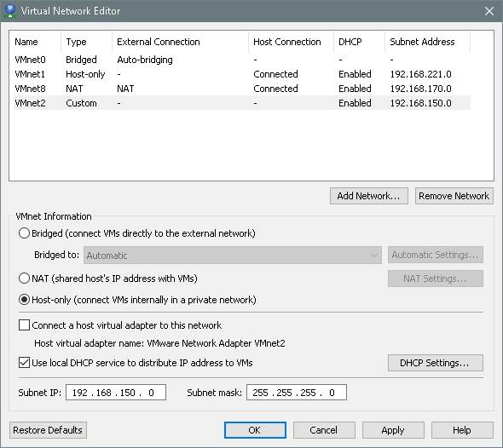Image resolution: width=503 pixels, height=448 pixels.
Task: Click the Subnet IP input field
Action: pos(116,393)
